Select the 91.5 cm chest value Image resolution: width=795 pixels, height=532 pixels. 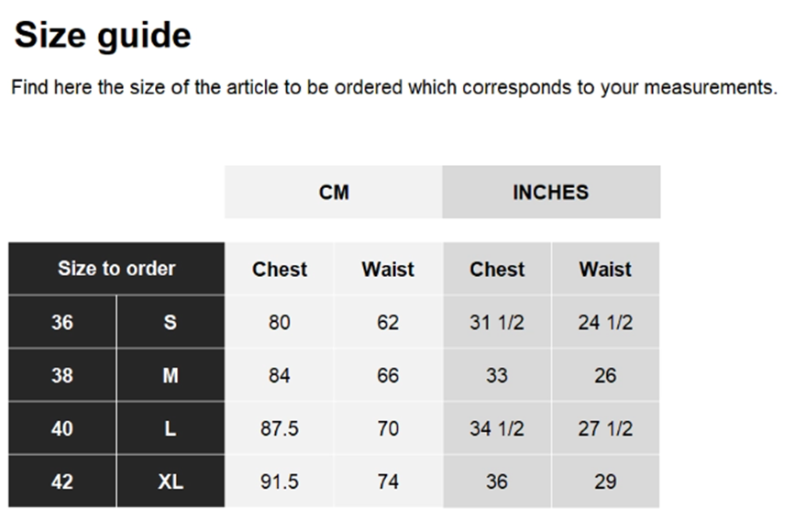coord(280,482)
